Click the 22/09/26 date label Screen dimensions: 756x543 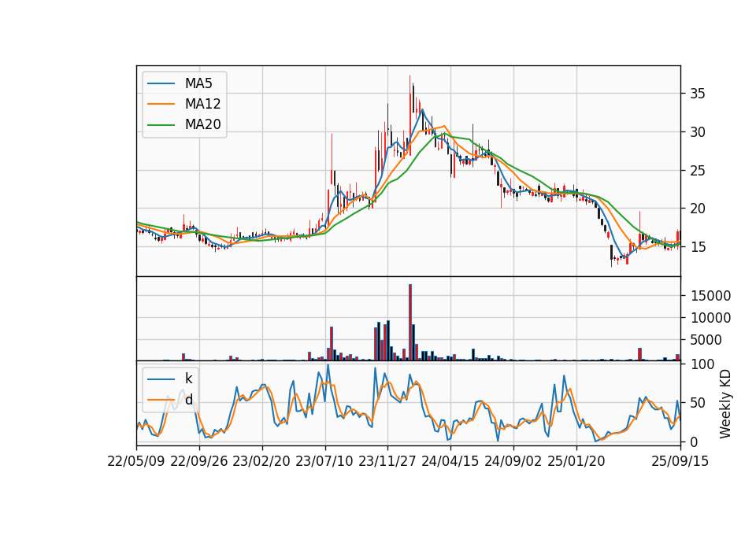[199, 462]
